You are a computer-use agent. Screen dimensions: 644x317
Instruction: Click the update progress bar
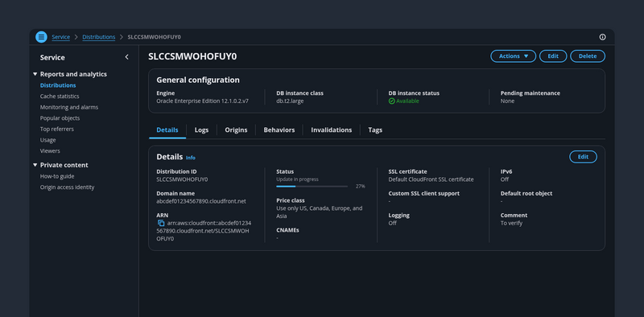(x=312, y=187)
